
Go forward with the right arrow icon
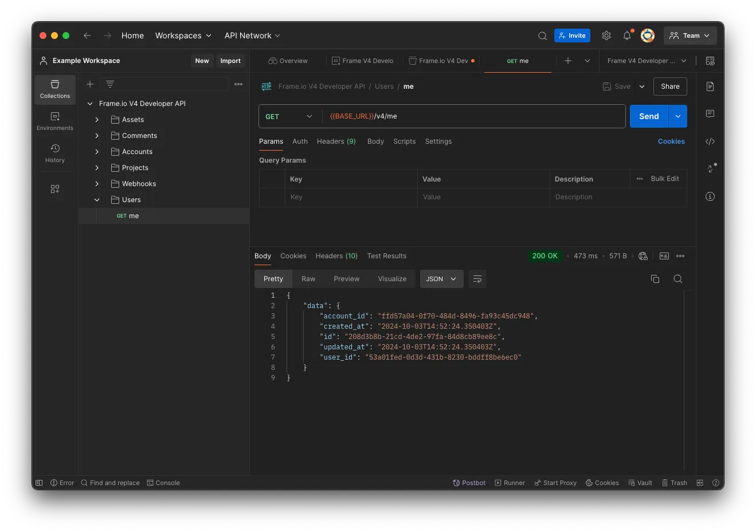pos(108,36)
